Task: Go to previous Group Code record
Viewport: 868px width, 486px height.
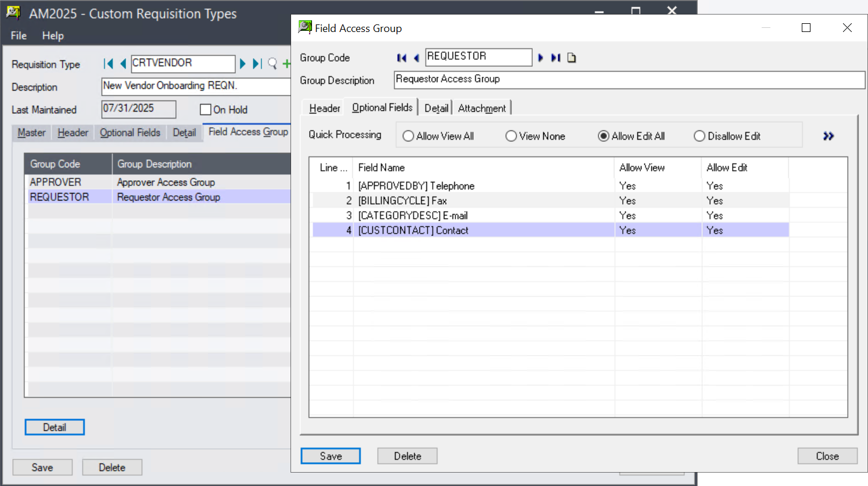Action: point(416,58)
